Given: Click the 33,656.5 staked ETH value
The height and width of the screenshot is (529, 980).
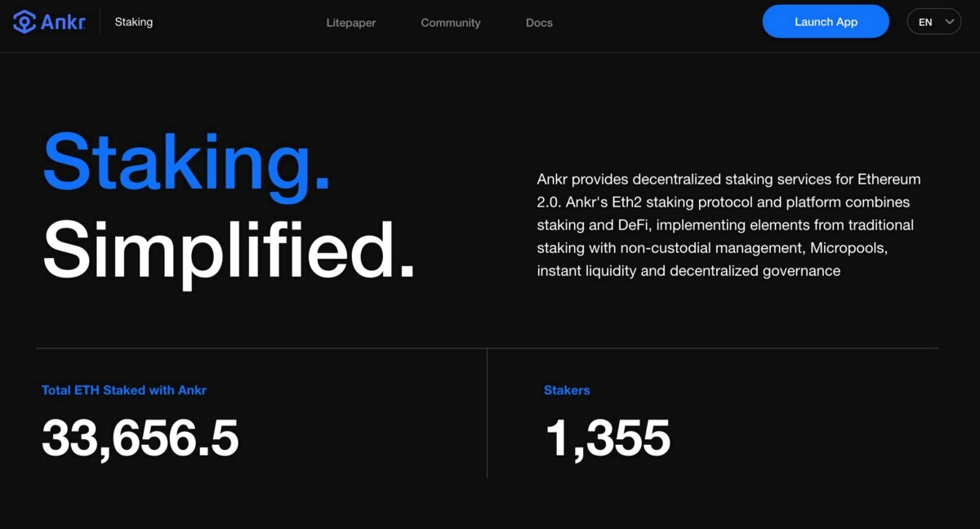Looking at the screenshot, I should [x=140, y=438].
